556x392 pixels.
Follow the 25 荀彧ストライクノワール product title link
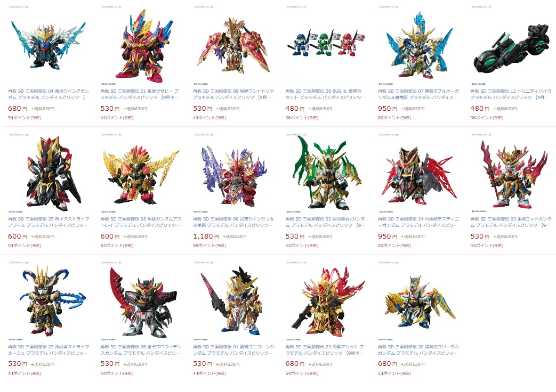[48, 222]
